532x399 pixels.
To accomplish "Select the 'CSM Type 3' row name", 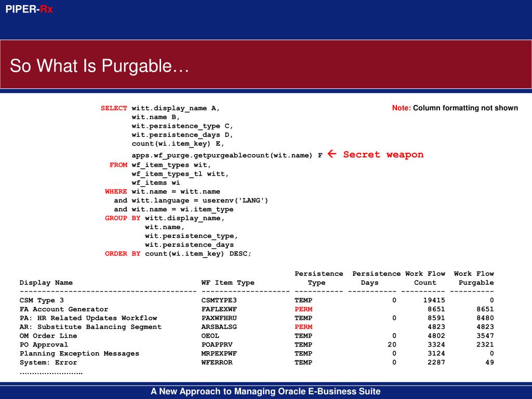I will pyautogui.click(x=42, y=300).
